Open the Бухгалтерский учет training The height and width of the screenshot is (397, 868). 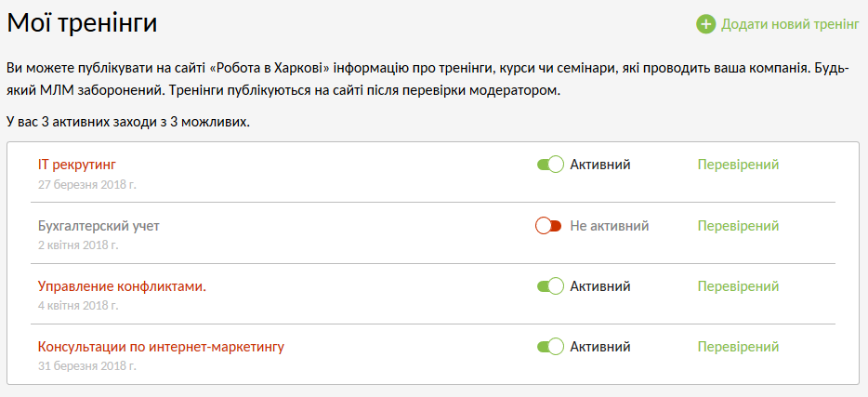(x=105, y=226)
